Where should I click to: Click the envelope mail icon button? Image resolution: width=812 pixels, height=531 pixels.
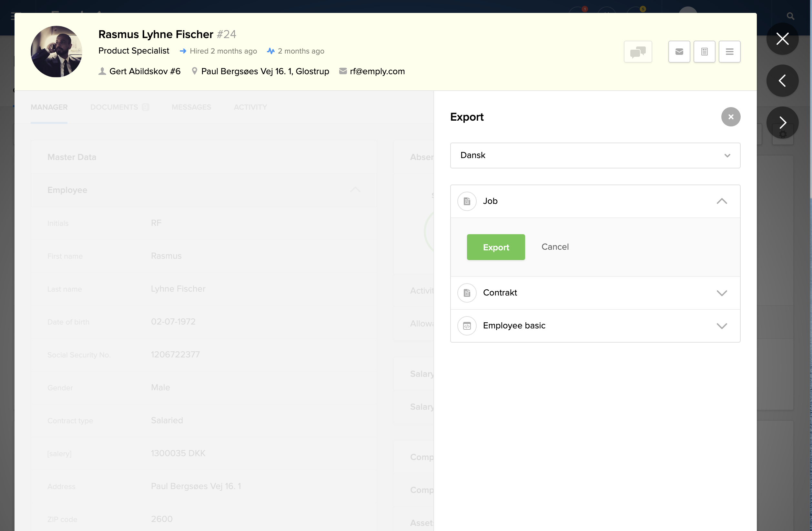(679, 52)
